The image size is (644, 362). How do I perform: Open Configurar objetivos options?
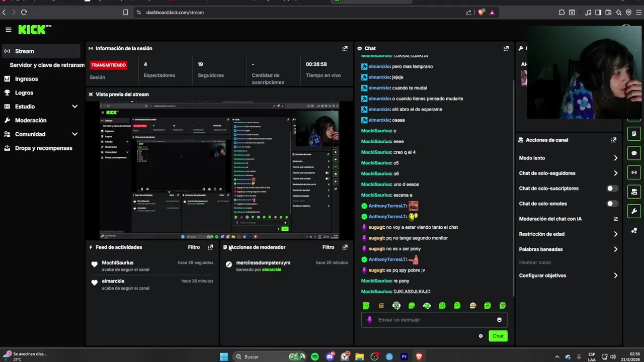(x=568, y=276)
